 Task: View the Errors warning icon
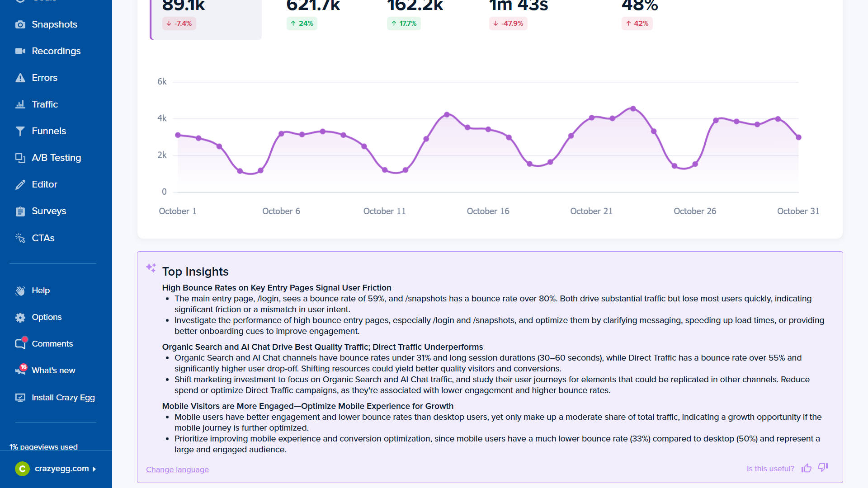tap(21, 78)
